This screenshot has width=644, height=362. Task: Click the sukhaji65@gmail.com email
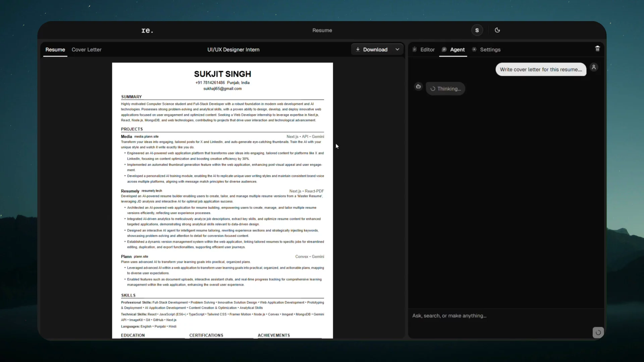point(222,89)
